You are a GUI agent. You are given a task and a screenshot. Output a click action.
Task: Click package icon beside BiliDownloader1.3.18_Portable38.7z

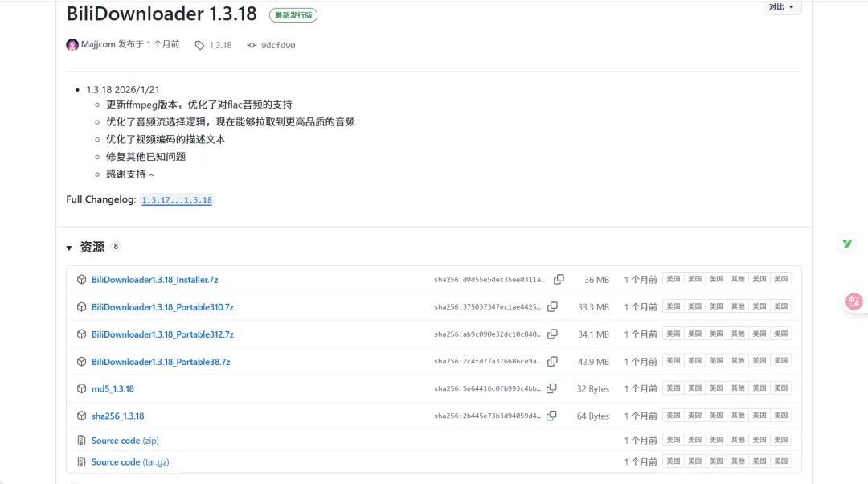click(x=81, y=362)
